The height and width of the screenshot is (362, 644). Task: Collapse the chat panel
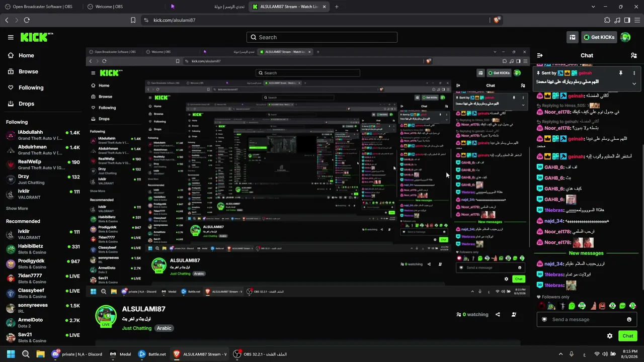[540, 55]
